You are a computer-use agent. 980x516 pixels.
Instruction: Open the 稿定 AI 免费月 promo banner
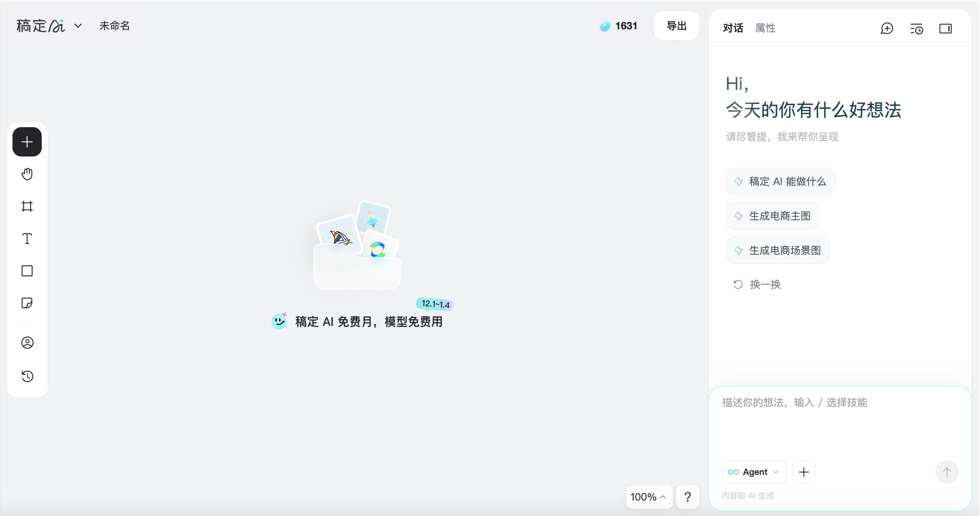point(369,322)
